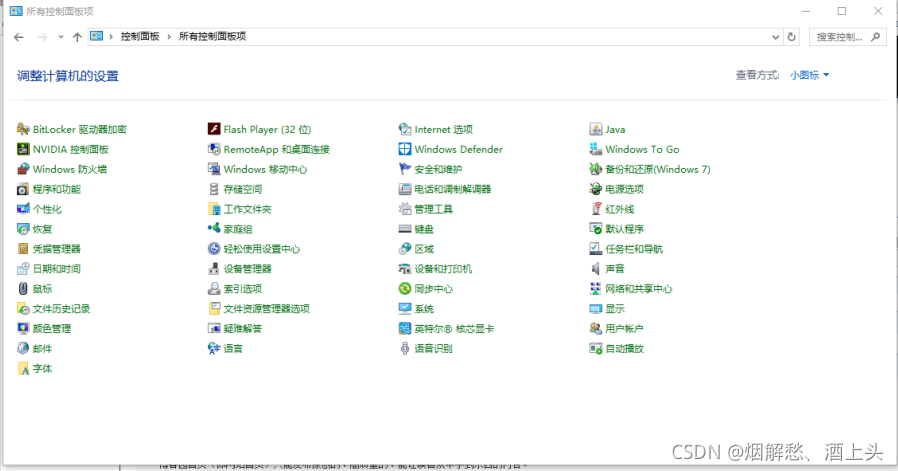Open the 索引选项 icon
The height and width of the screenshot is (471, 898).
coord(214,289)
